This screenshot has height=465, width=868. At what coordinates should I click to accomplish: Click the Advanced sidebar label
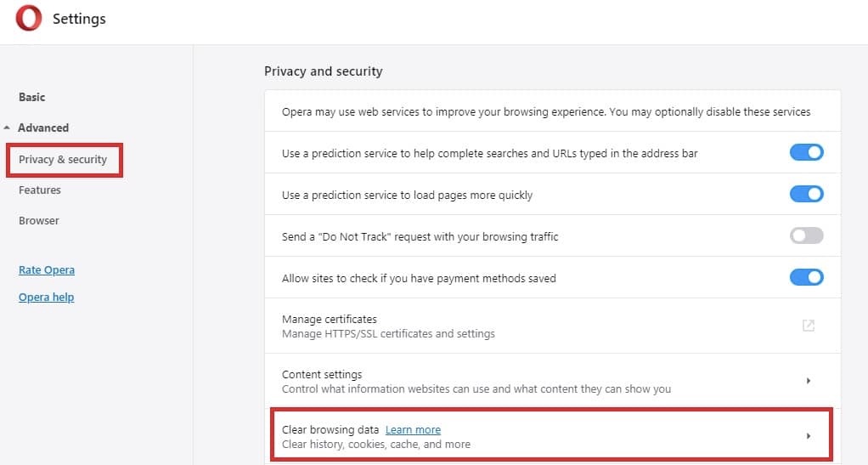coord(43,128)
